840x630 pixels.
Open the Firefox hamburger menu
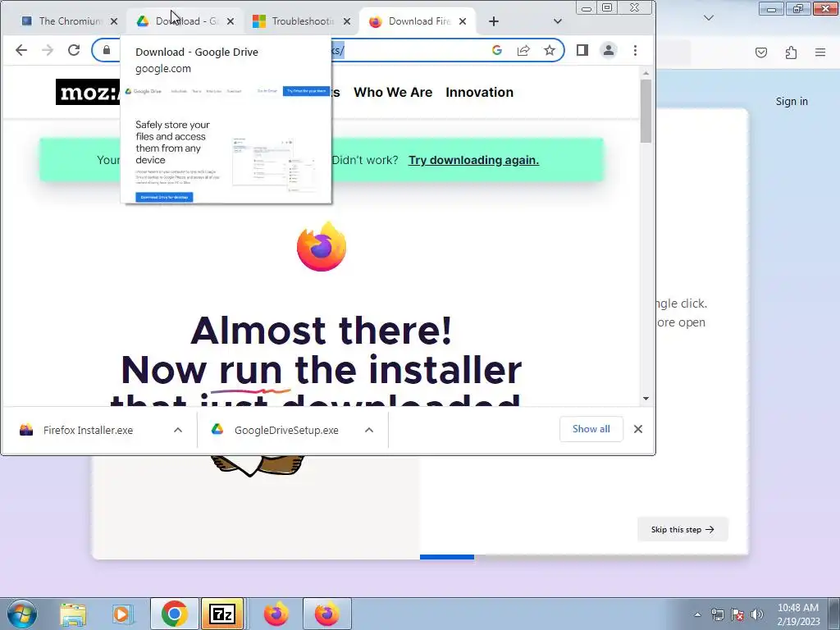point(820,52)
